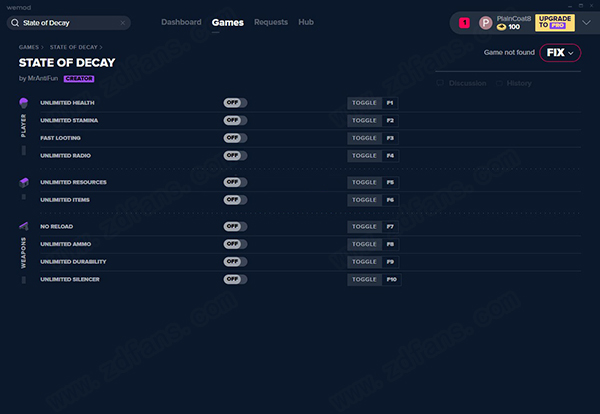The image size is (600, 414).
Task: Click the MrAntiFun creator name
Action: [x=43, y=78]
